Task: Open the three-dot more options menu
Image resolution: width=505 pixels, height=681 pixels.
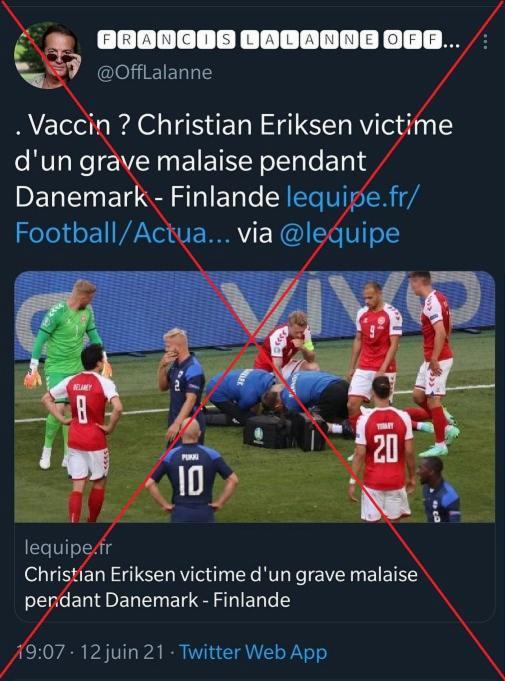Action: (485, 41)
